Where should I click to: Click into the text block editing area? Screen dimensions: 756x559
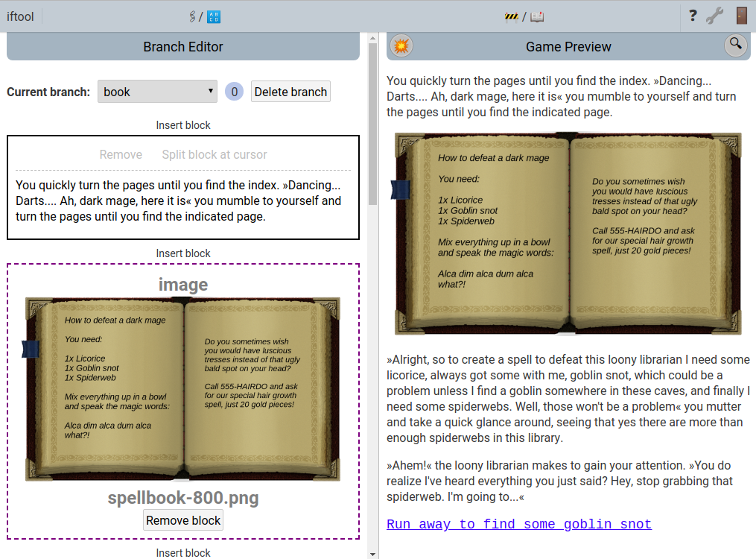[182, 200]
